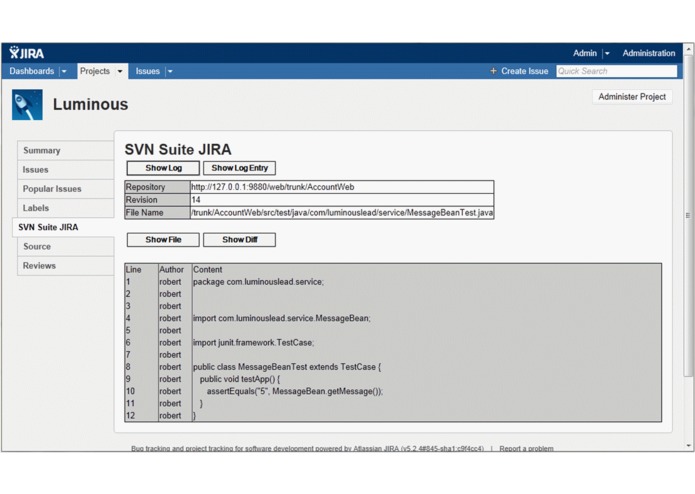Click author robert on line 12
This screenshot has height=494, width=695.
tap(170, 416)
